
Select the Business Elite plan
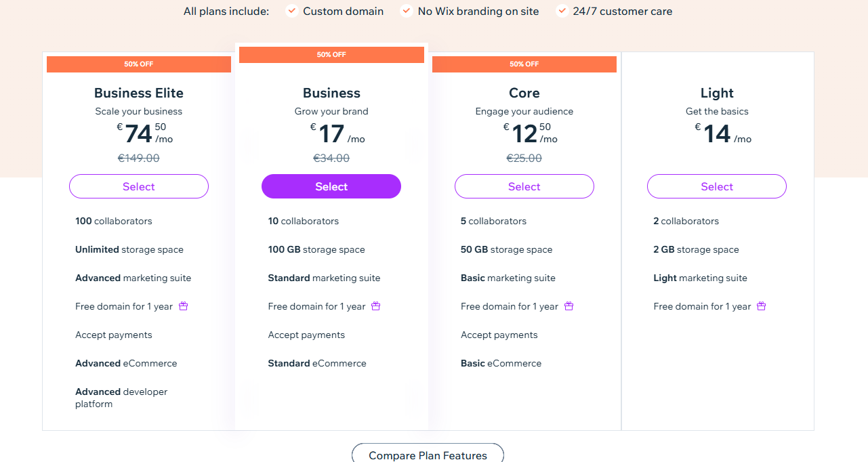[x=139, y=186]
